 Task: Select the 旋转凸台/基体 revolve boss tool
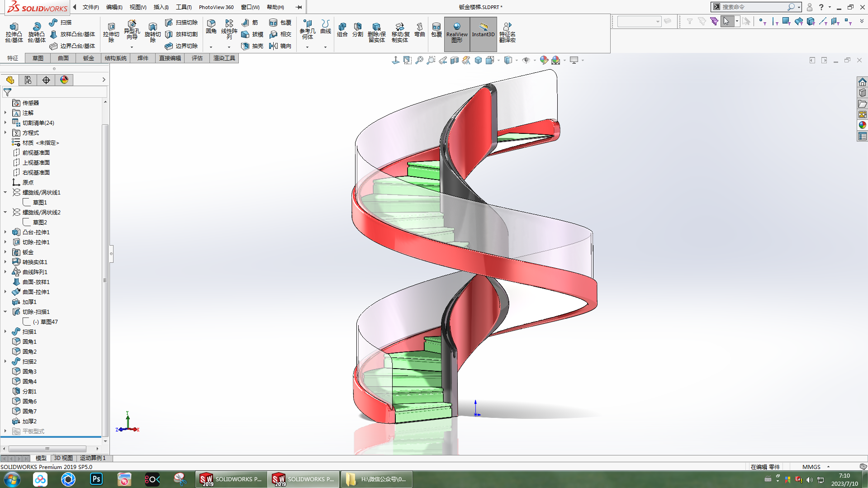pos(37,32)
